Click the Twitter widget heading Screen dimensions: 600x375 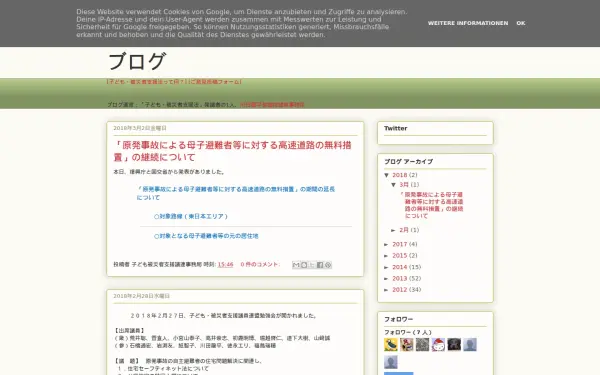click(x=396, y=129)
